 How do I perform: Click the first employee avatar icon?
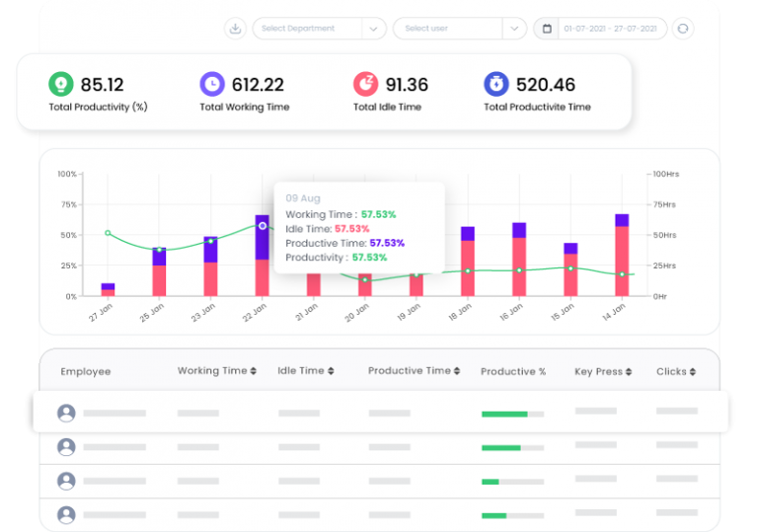pos(66,413)
